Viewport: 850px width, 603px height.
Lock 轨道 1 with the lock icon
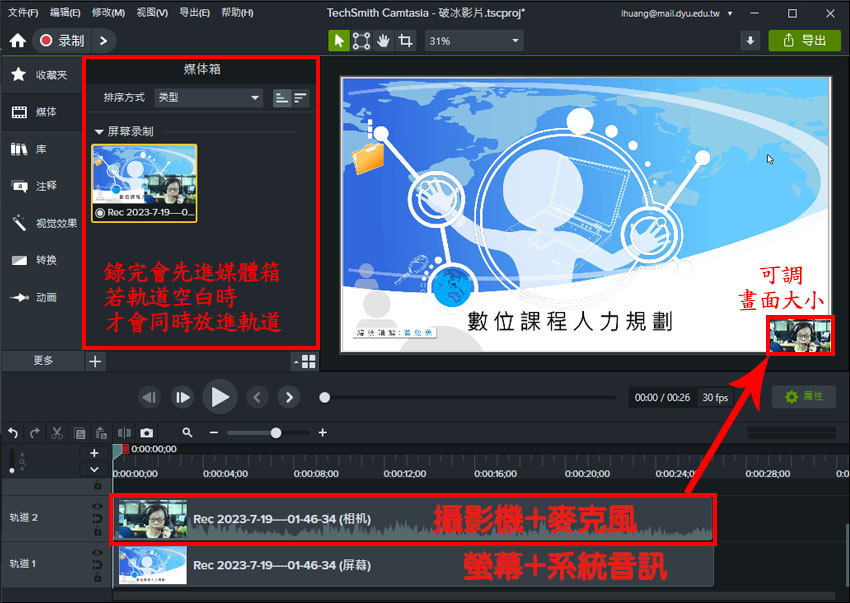coord(96,576)
